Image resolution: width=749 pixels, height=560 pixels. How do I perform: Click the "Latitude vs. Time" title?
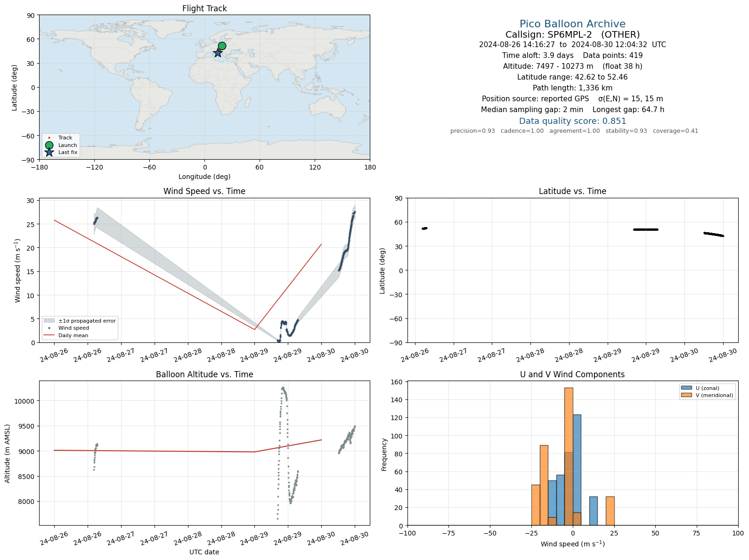(x=572, y=191)
